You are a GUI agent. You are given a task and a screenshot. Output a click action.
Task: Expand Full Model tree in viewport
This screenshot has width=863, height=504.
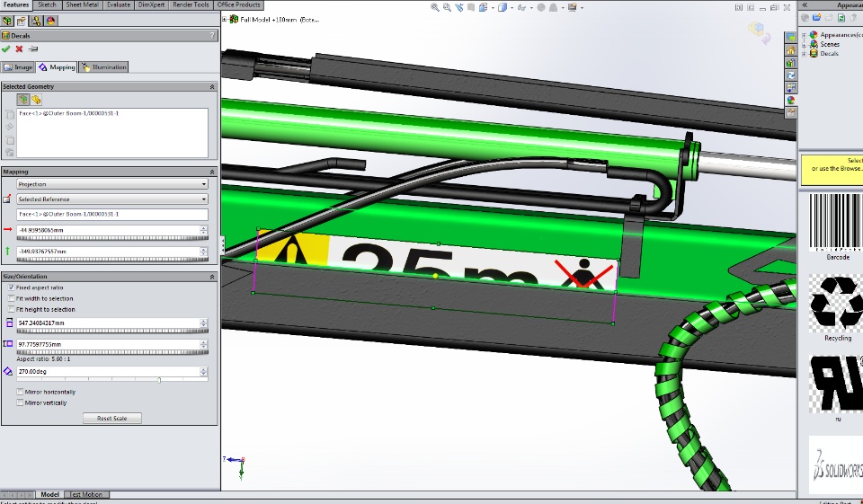tap(225, 19)
